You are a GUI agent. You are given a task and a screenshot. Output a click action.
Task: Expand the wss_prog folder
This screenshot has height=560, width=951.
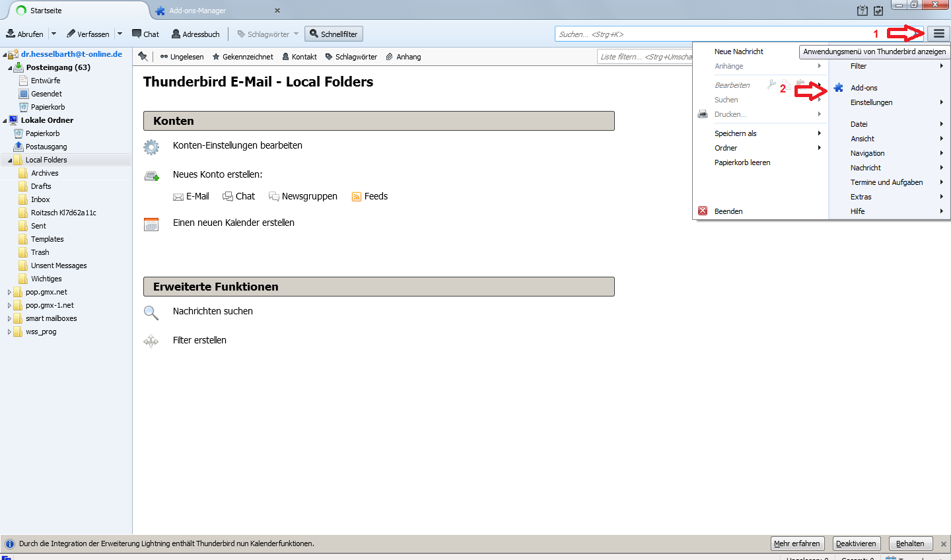9,332
